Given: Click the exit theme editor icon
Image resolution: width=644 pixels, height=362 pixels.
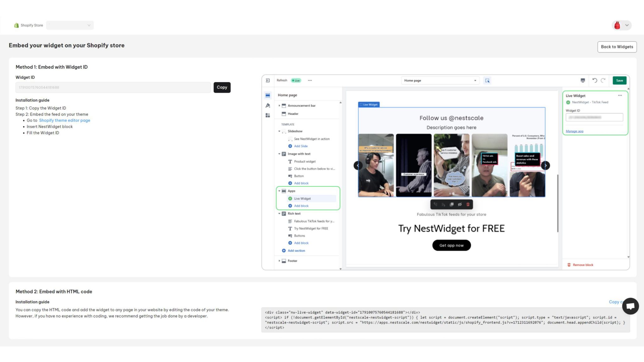Looking at the screenshot, I should coord(268,80).
